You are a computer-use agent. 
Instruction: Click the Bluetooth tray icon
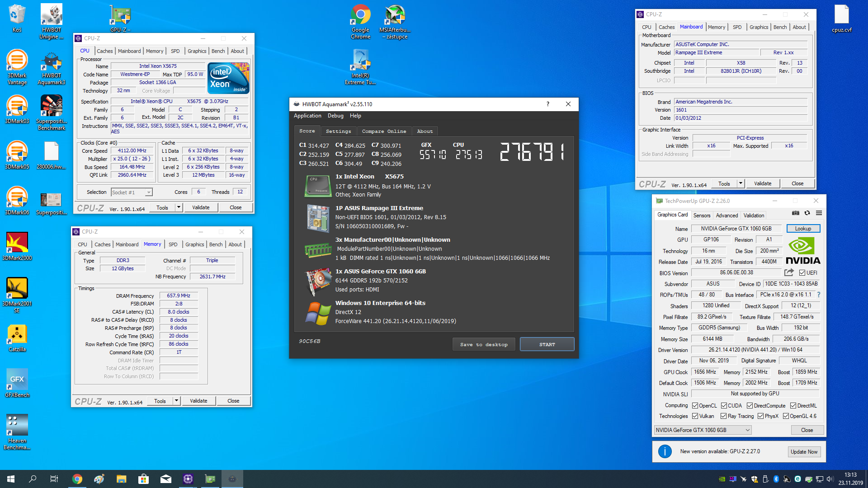coord(776,479)
